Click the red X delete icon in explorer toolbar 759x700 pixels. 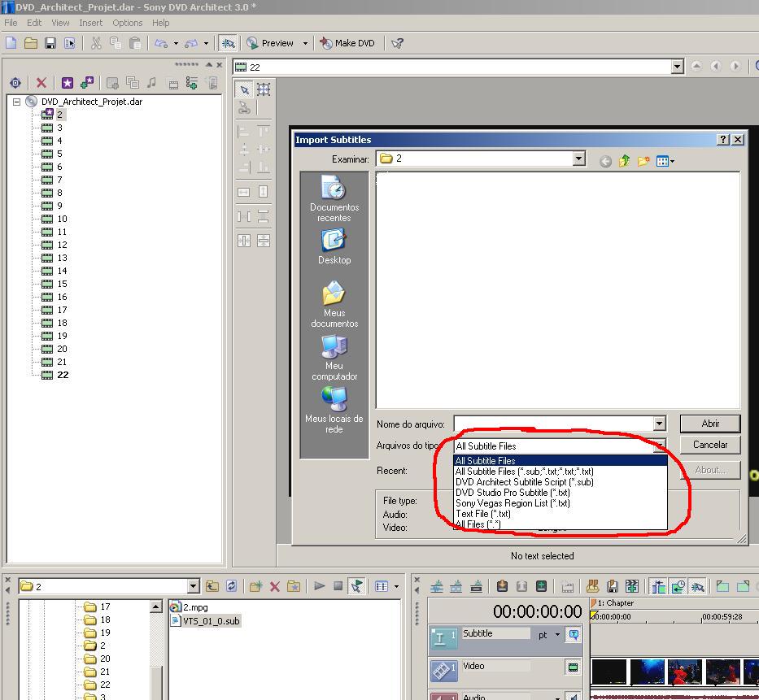[x=274, y=586]
